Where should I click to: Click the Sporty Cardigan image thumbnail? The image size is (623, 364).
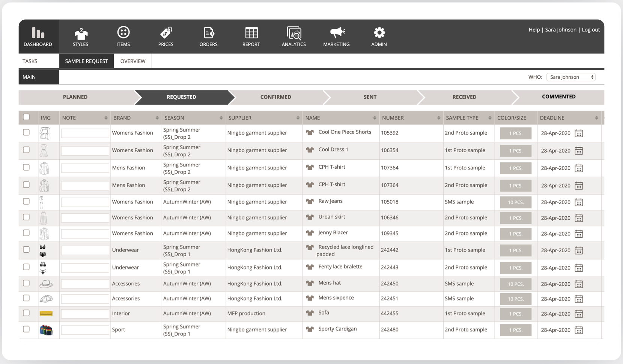coord(46,330)
